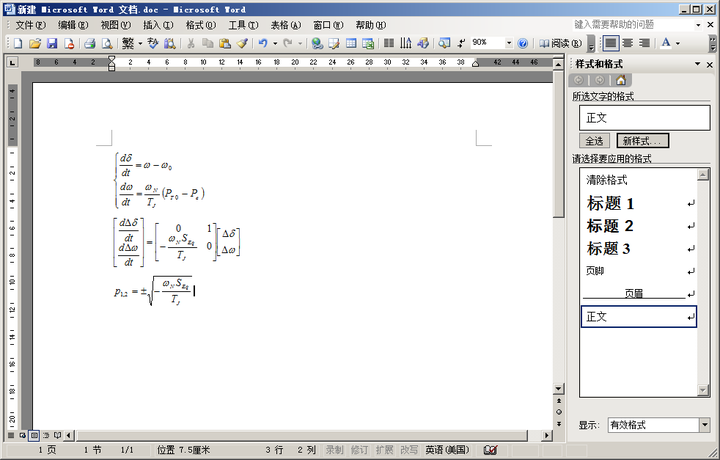Screen dimensions: 720x460
Task: Toggle show/hide formatting marks icon
Action: [x=461, y=43]
